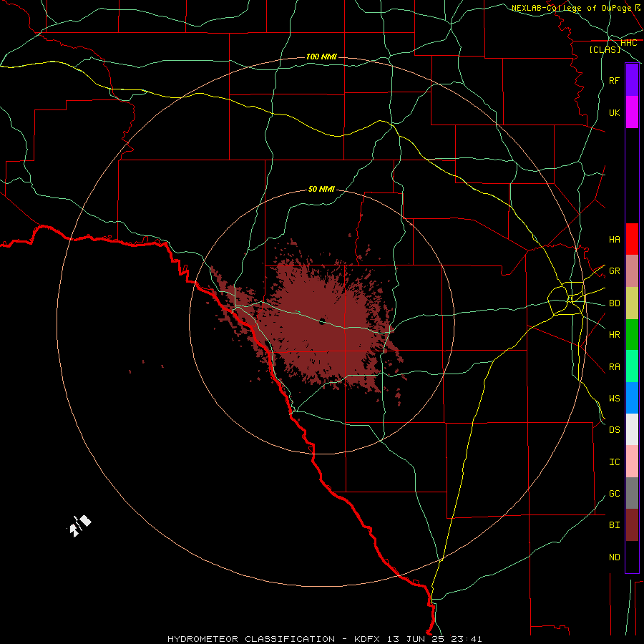Click the 23:41 timestamp
This screenshot has width=644, height=644.
[x=466, y=639]
